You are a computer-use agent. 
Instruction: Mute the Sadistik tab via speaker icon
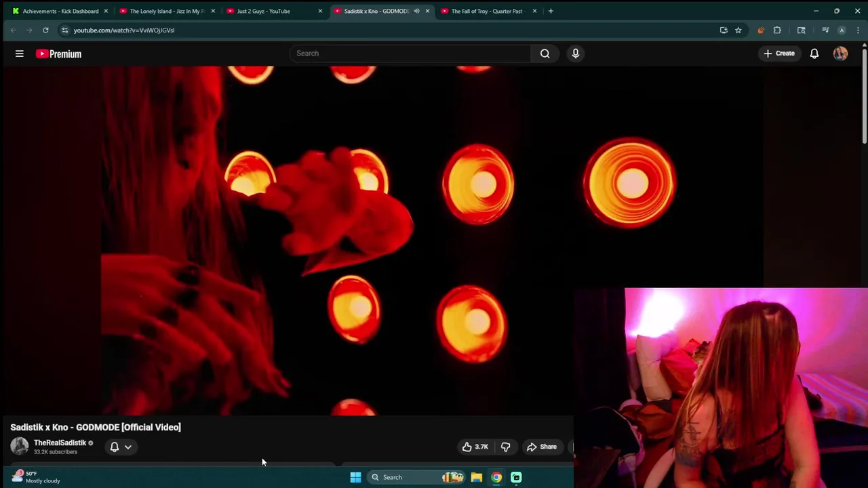[x=416, y=11]
